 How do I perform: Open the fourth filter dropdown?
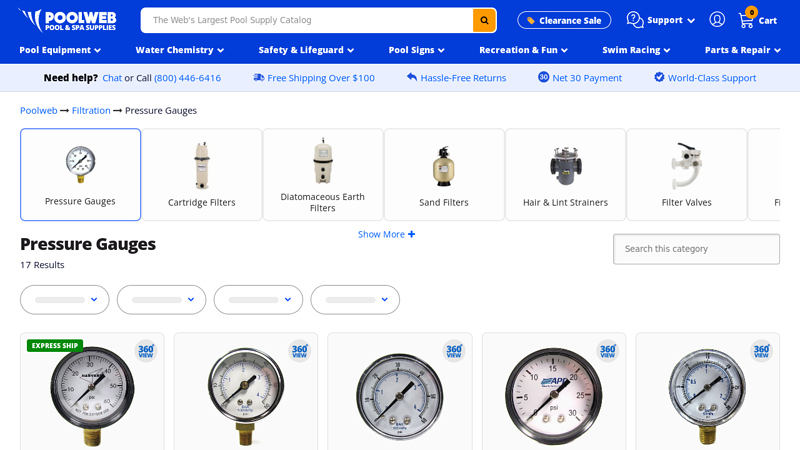pyautogui.click(x=355, y=299)
